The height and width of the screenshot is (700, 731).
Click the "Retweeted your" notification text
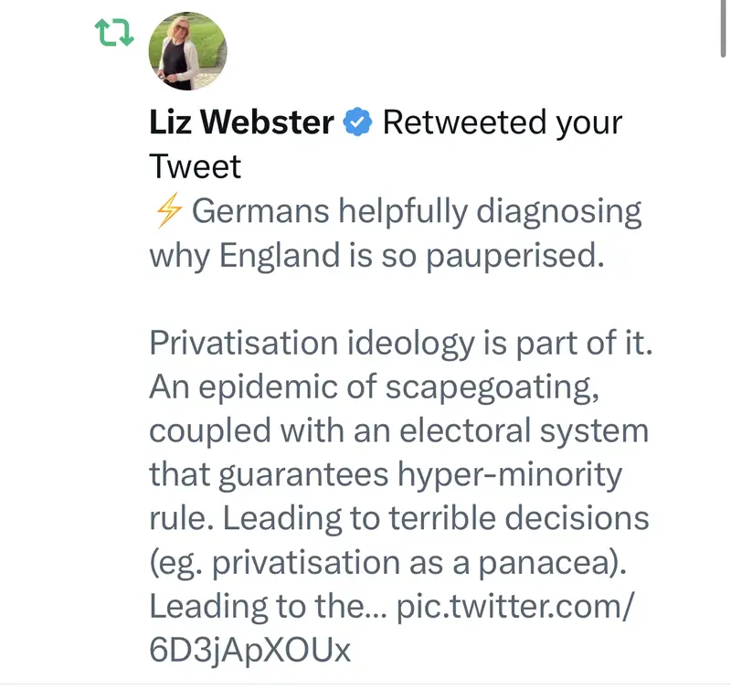502,122
